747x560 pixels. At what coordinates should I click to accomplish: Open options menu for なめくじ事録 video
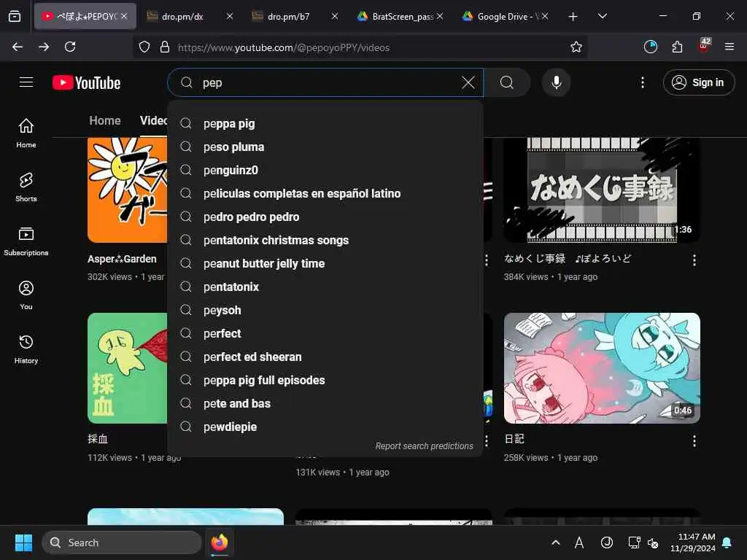point(694,260)
